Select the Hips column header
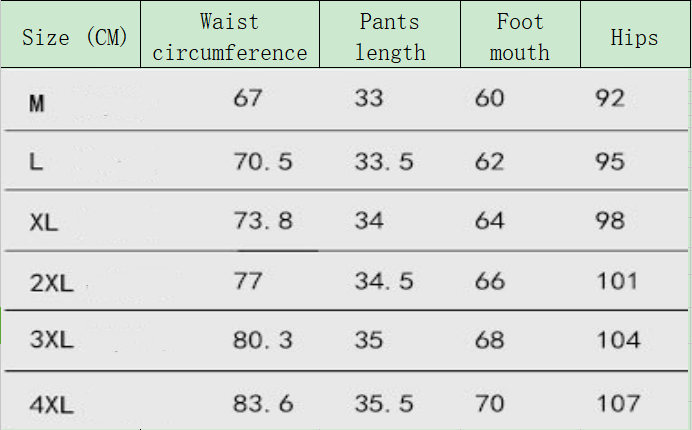Screen dimensions: 692x430 coord(634,38)
